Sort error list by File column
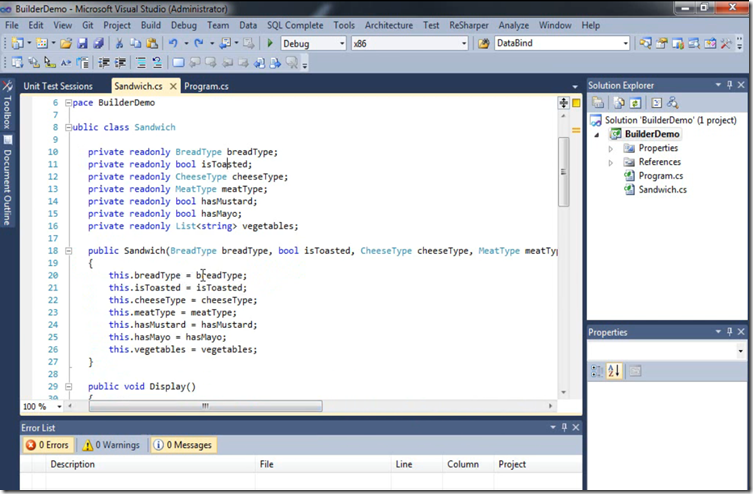The width and height of the screenshot is (753, 494). point(323,464)
